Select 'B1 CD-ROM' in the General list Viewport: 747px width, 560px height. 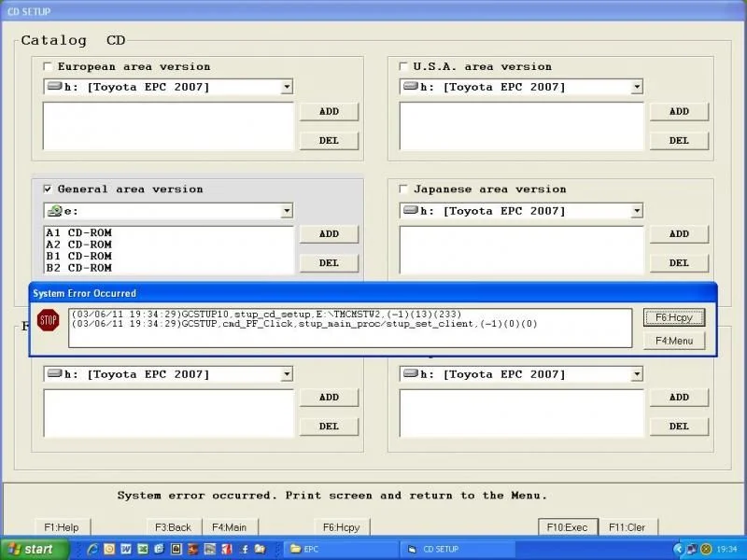pos(78,256)
